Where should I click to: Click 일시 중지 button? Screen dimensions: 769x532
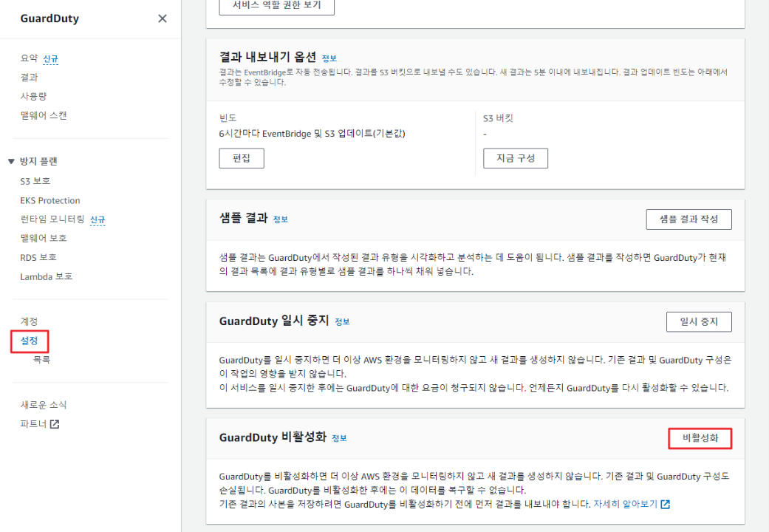(x=699, y=321)
